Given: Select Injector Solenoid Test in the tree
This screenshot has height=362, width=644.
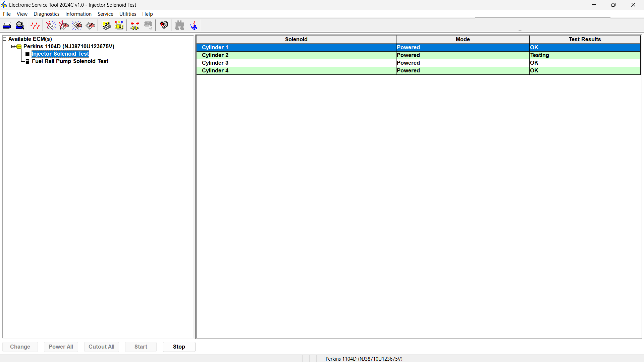Looking at the screenshot, I should [60, 54].
